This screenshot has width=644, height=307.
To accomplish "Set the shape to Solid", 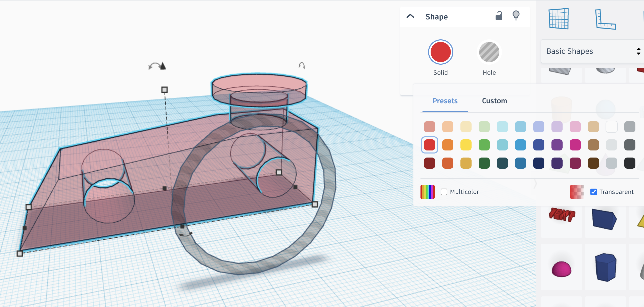I will click(440, 52).
